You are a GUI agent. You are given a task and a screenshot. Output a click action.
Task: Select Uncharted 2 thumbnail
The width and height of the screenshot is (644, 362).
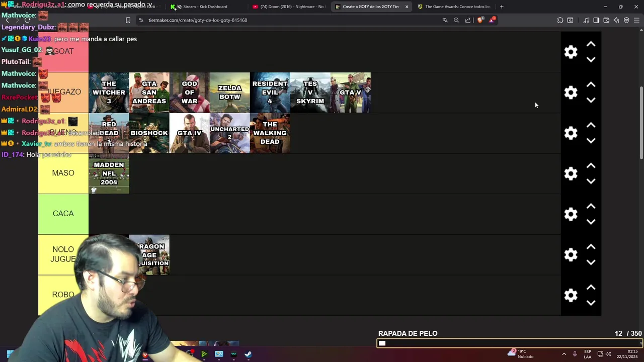(x=229, y=133)
